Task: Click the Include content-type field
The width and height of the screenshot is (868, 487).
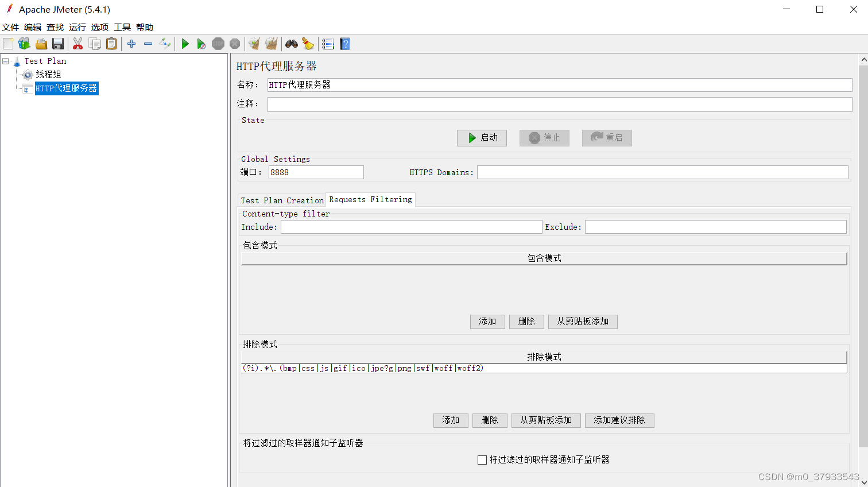Action: 411,227
